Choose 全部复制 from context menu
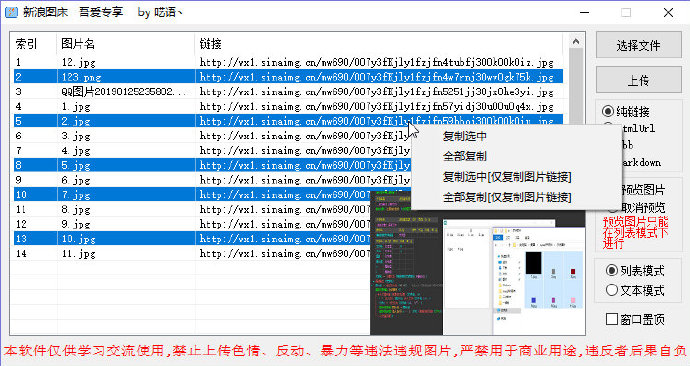Viewport: 690px width, 366px height. point(465,156)
